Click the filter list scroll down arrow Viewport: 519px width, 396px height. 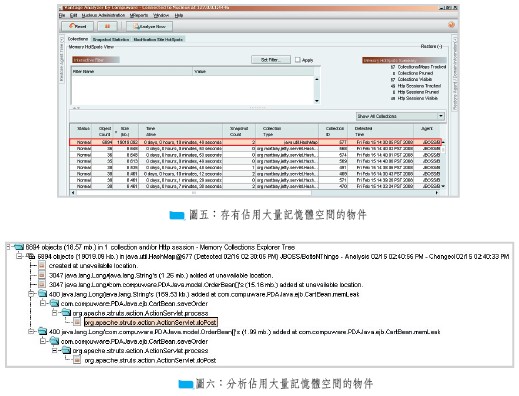317,101
